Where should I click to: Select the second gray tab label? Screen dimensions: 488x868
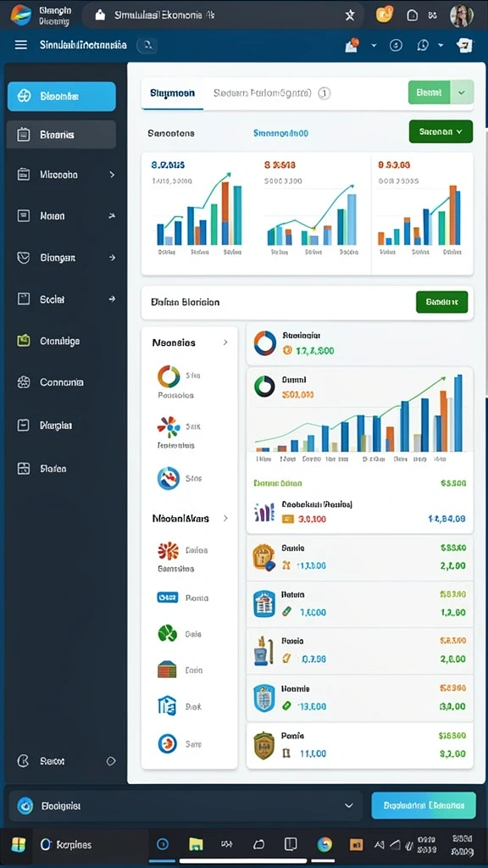[x=263, y=93]
